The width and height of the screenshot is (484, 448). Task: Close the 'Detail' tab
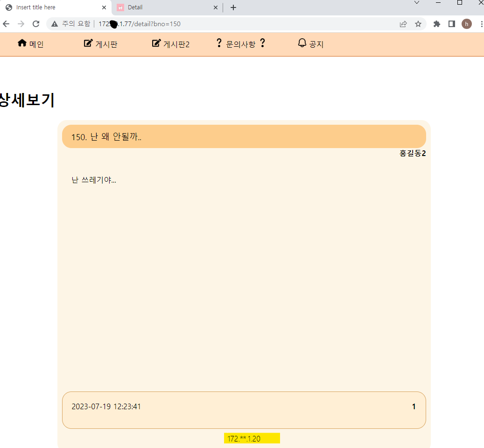point(216,7)
